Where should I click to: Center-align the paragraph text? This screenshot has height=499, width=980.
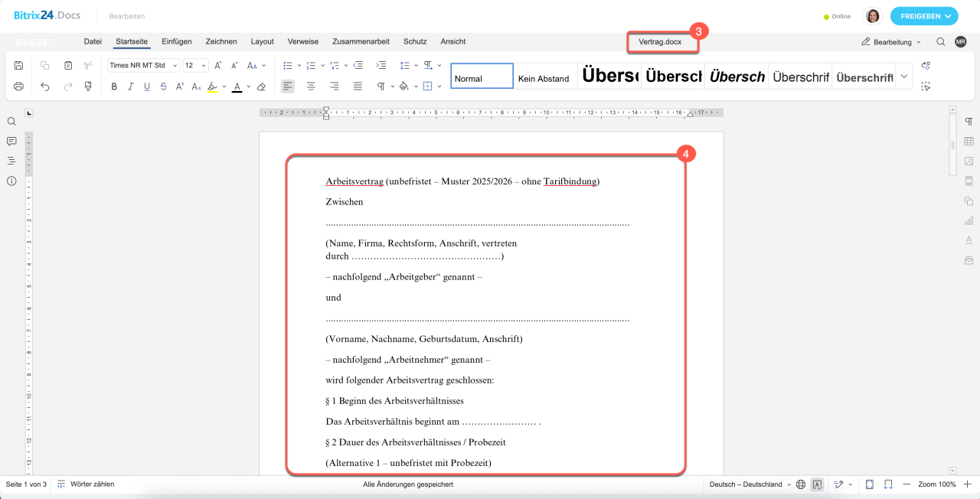pos(311,86)
